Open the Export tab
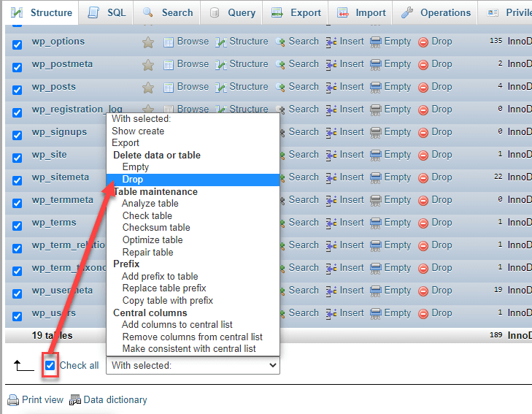Screen dimensions: 532x414 (x=296, y=12)
